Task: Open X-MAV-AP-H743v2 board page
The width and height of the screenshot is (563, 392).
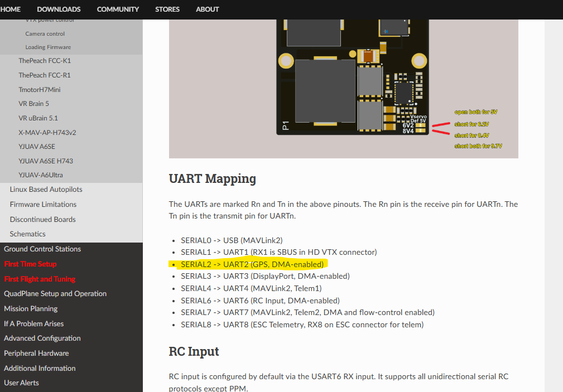Action: point(47,133)
